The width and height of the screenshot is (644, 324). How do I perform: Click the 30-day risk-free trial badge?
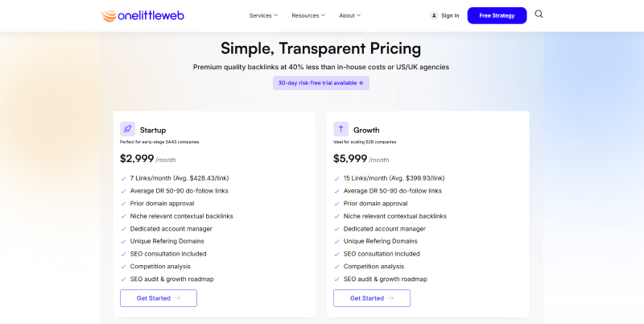pos(320,83)
